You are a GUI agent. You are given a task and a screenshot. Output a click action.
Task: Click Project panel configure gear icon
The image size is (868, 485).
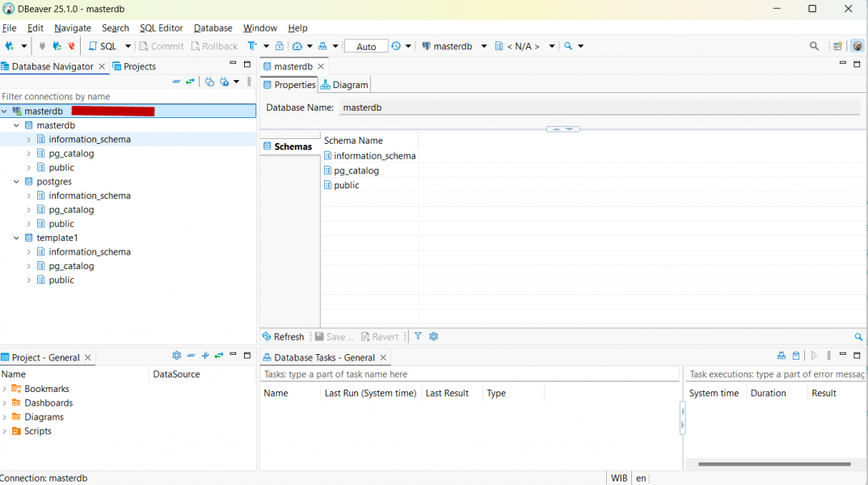176,356
